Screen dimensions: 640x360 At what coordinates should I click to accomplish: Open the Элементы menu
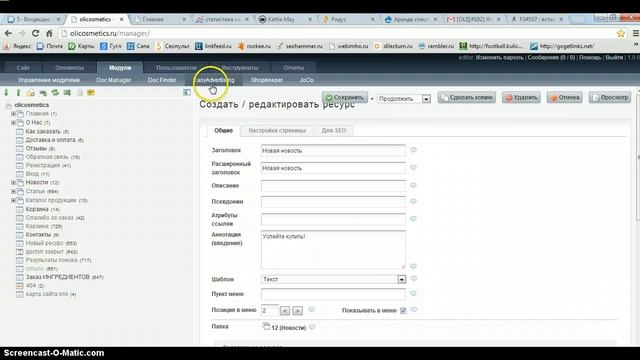click(x=69, y=68)
